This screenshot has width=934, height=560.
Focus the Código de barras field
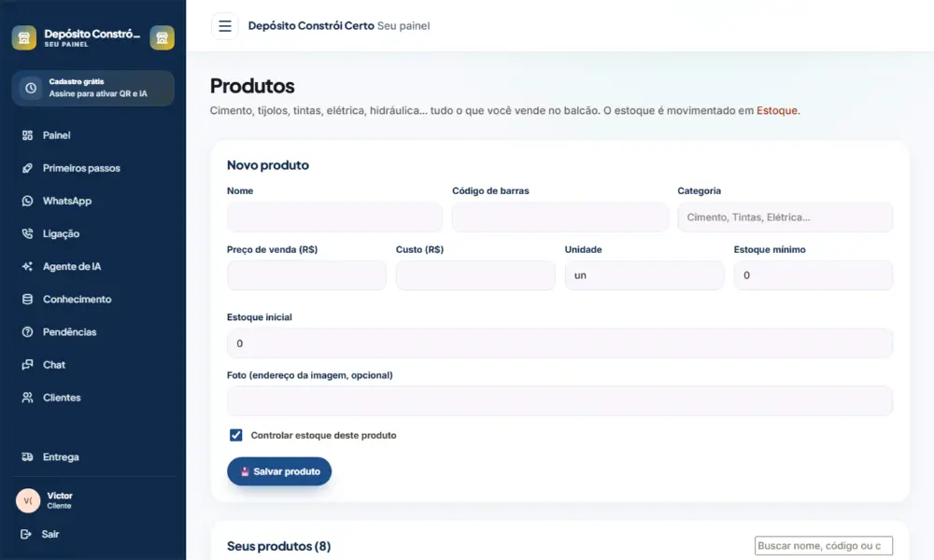tap(559, 217)
